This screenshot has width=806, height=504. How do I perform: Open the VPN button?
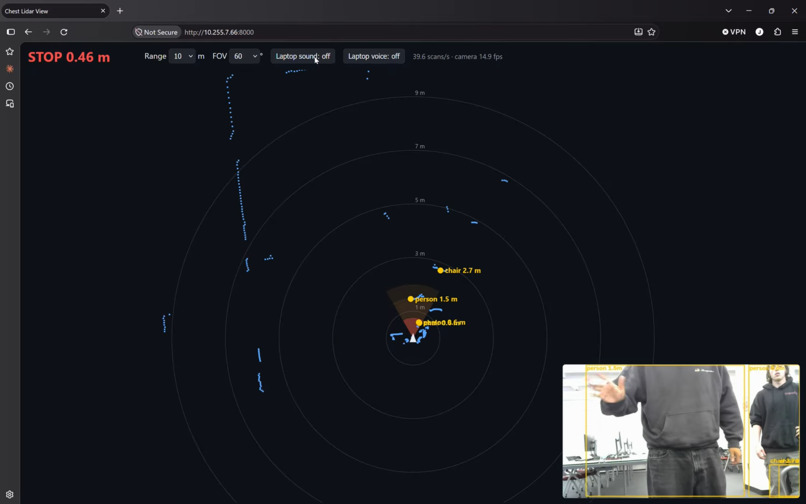734,32
